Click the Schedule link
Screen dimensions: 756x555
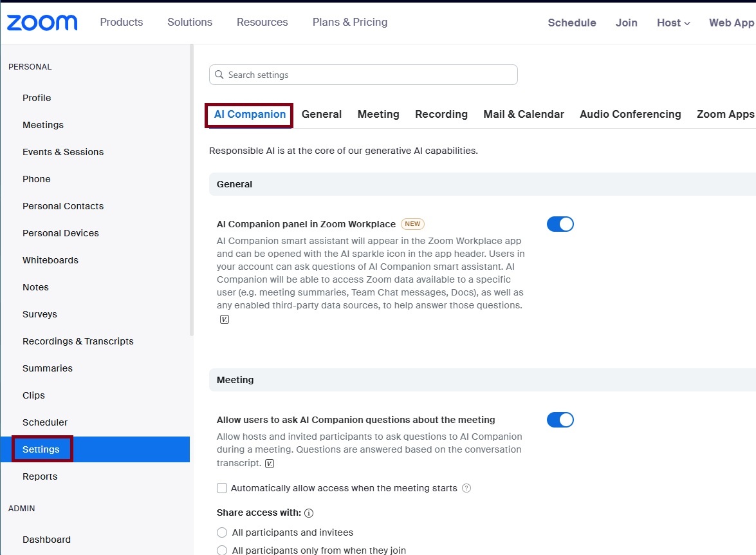571,23
